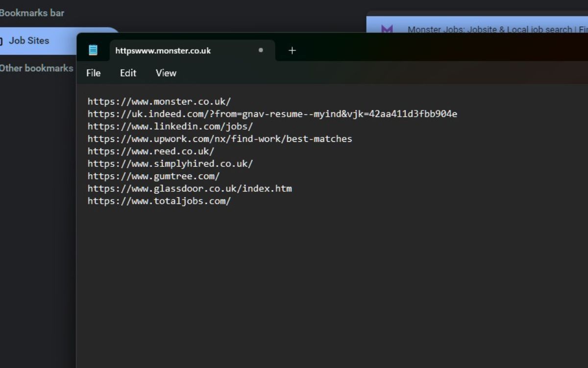
Task: Click the https://www.reed.co.uk/ line
Action: 151,151
